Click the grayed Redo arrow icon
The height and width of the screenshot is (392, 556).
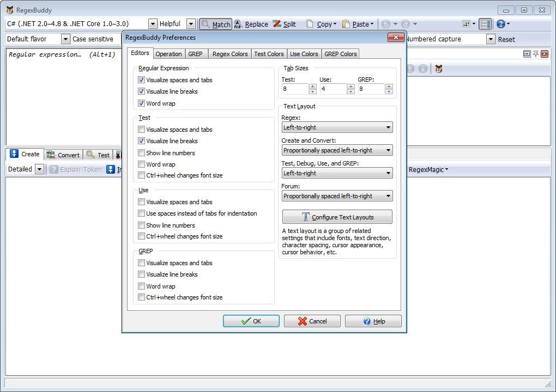click(406, 24)
